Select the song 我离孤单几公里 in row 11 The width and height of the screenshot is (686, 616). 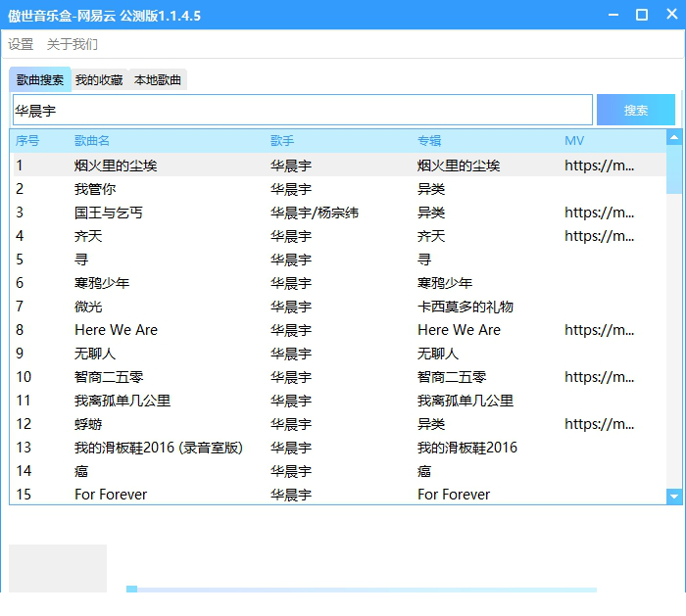(122, 401)
